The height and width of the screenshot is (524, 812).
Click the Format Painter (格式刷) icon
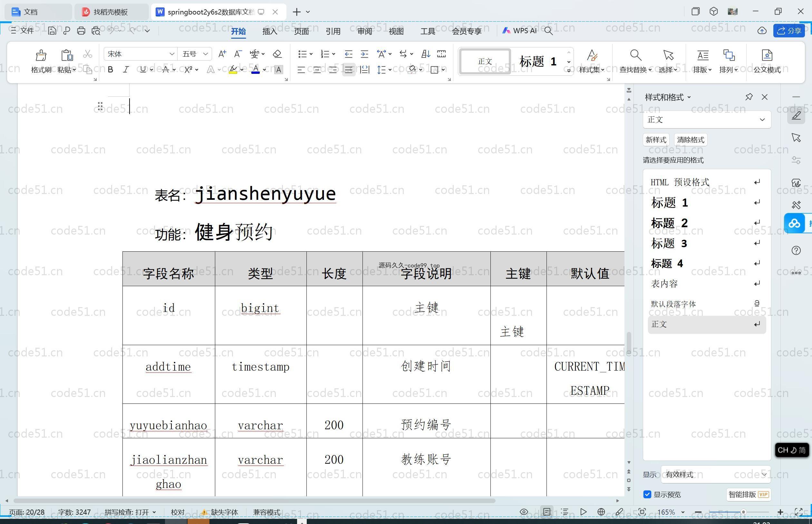pyautogui.click(x=41, y=55)
